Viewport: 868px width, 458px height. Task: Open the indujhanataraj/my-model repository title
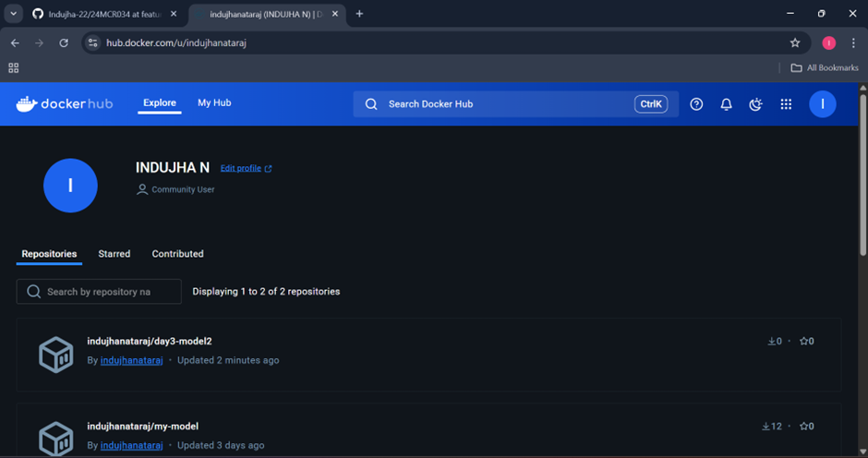tap(143, 427)
